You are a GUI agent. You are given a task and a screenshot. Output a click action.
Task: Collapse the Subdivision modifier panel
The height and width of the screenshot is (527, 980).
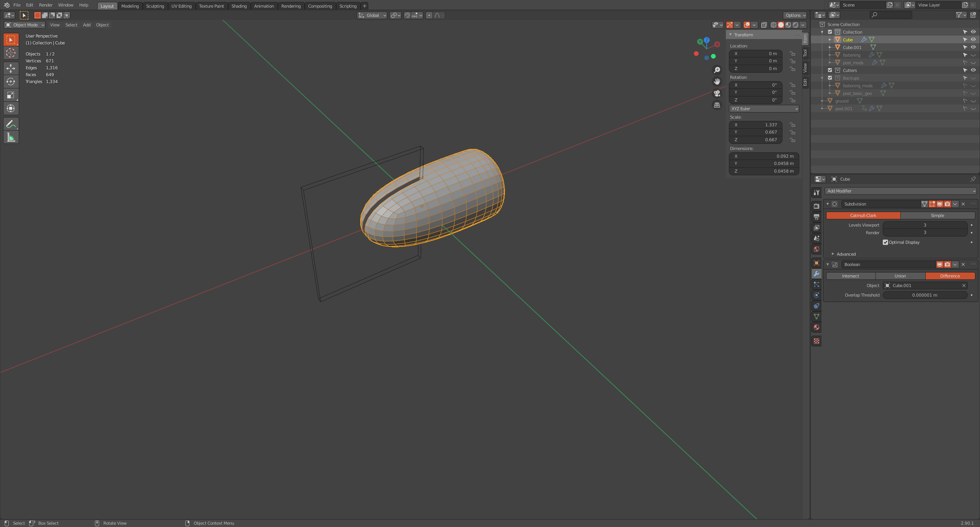pyautogui.click(x=828, y=204)
